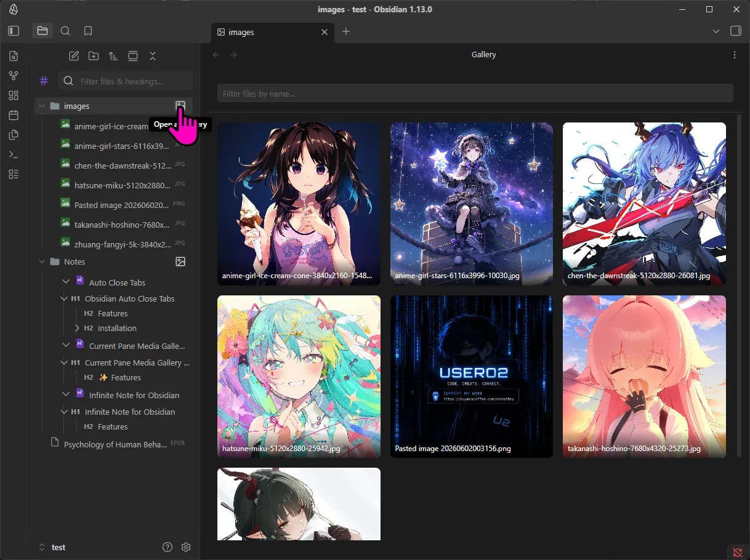Open gallery icon on Notes folder row
This screenshot has width=750, height=560.
tap(180, 262)
